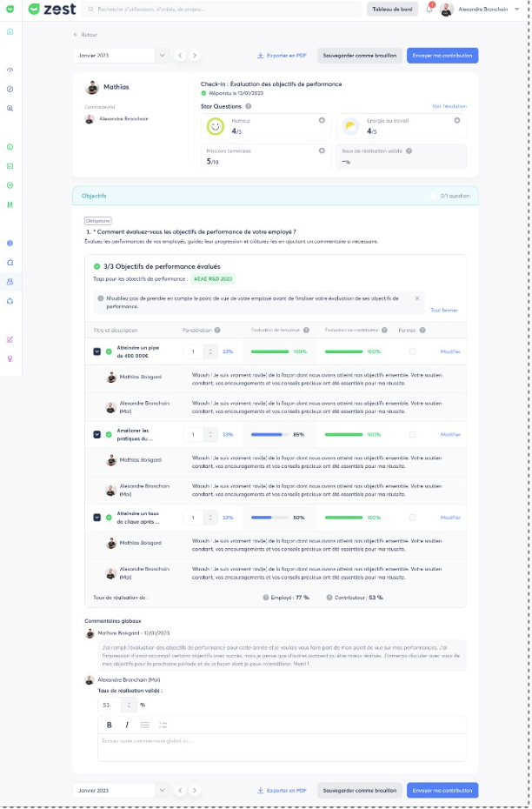Open the top Janvier 2023 period dropdown

[x=121, y=55]
